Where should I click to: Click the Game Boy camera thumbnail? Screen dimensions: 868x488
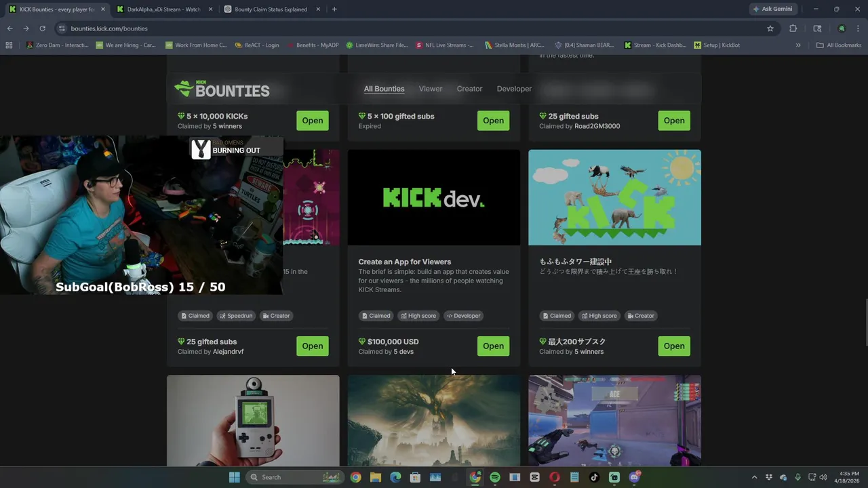coord(253,420)
